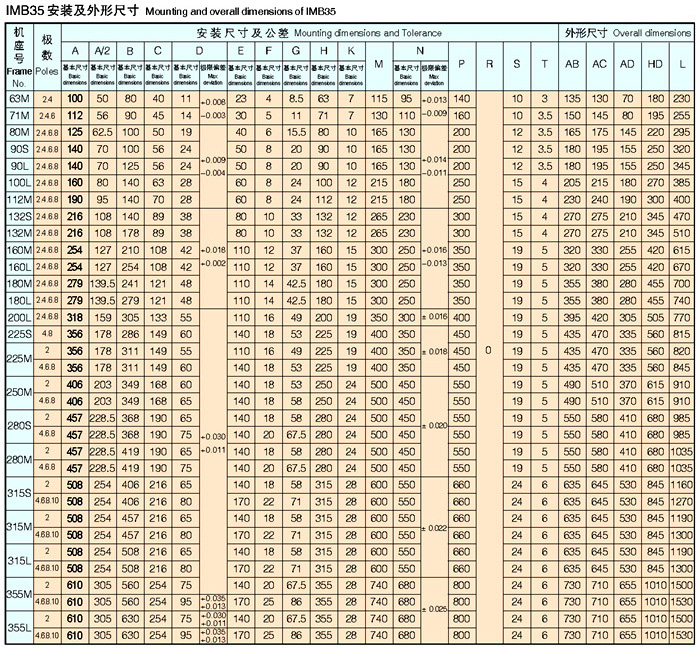Screen dimensions: 700x651
Task: Select column header 'L'
Action: point(682,64)
